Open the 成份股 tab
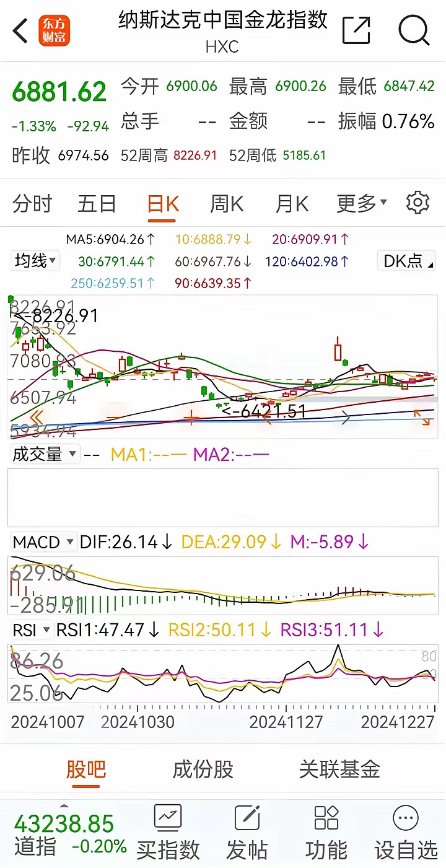Screen dimensions: 446x868 click(x=203, y=769)
